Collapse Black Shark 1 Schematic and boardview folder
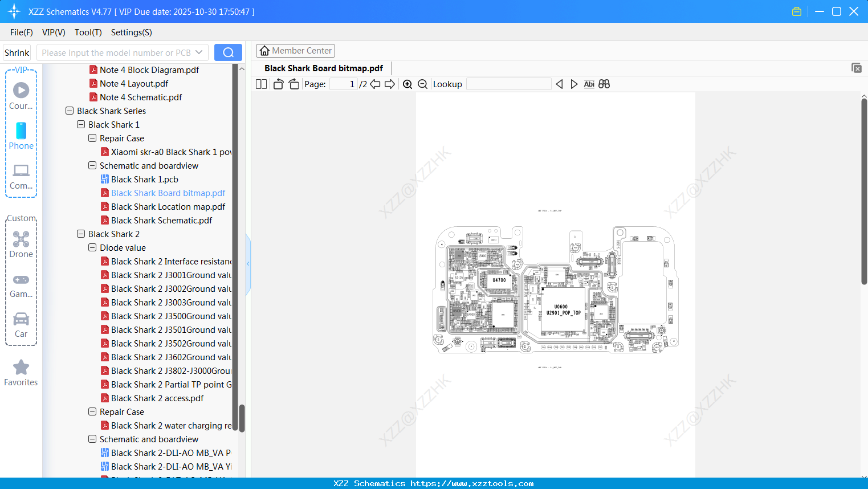868x489 pixels. point(92,165)
